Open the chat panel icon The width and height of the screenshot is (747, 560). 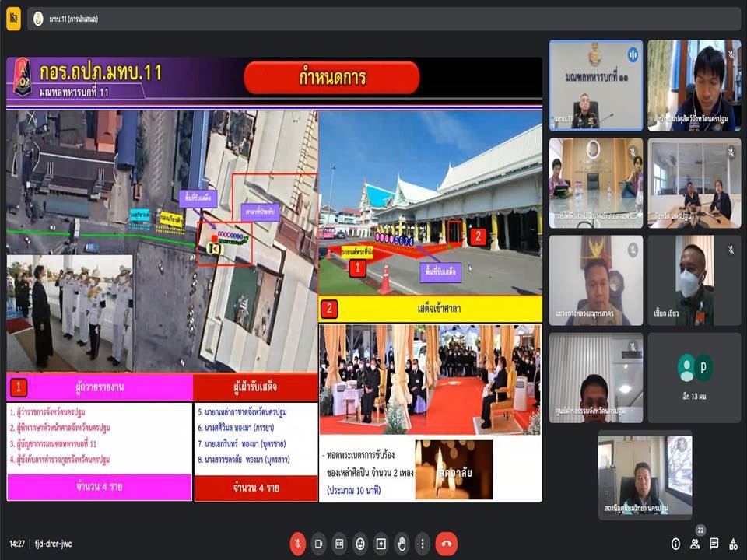pyautogui.click(x=714, y=544)
